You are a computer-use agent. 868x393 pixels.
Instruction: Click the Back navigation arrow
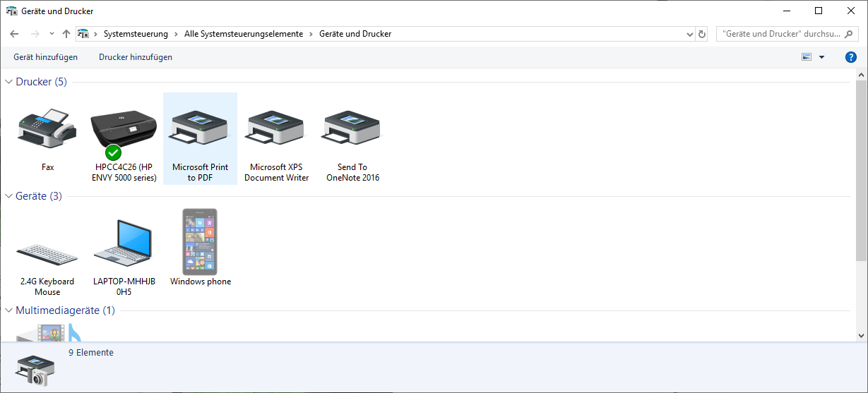tap(14, 34)
